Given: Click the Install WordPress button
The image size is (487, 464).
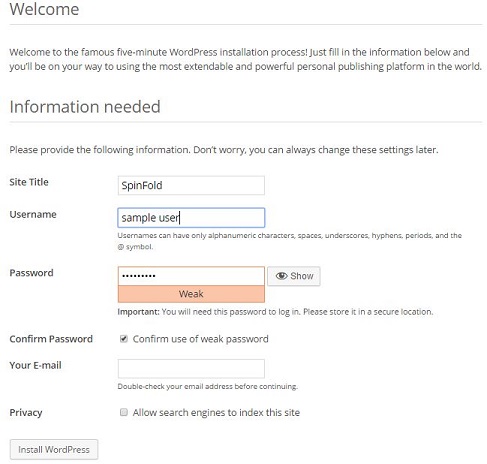Looking at the screenshot, I should point(54,449).
